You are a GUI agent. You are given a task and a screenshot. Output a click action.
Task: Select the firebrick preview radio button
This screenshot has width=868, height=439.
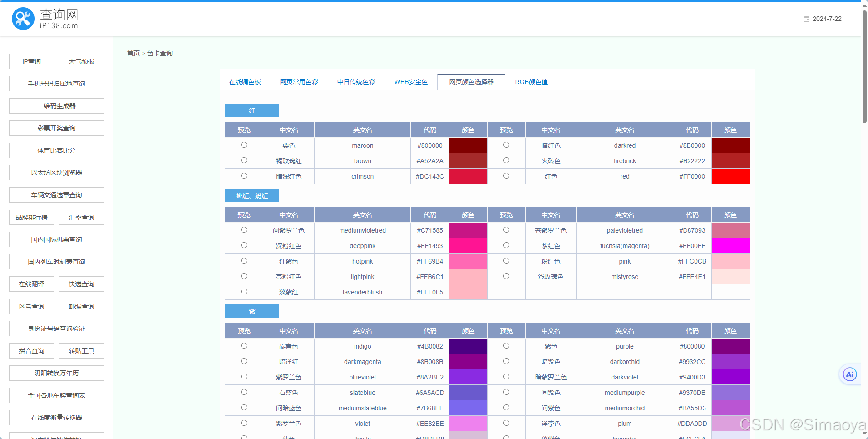pos(506,160)
